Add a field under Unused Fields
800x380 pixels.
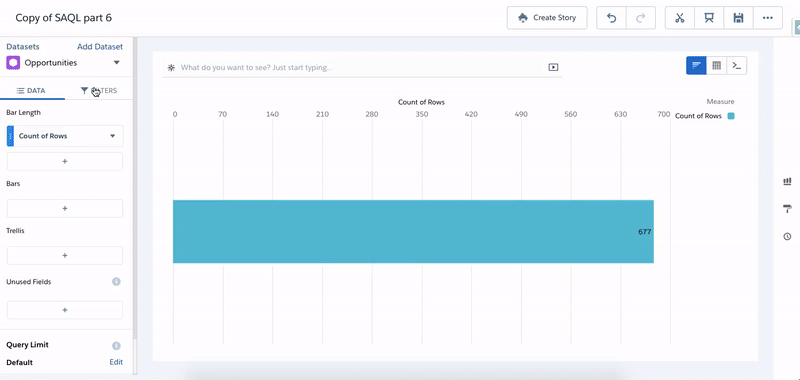click(x=65, y=310)
